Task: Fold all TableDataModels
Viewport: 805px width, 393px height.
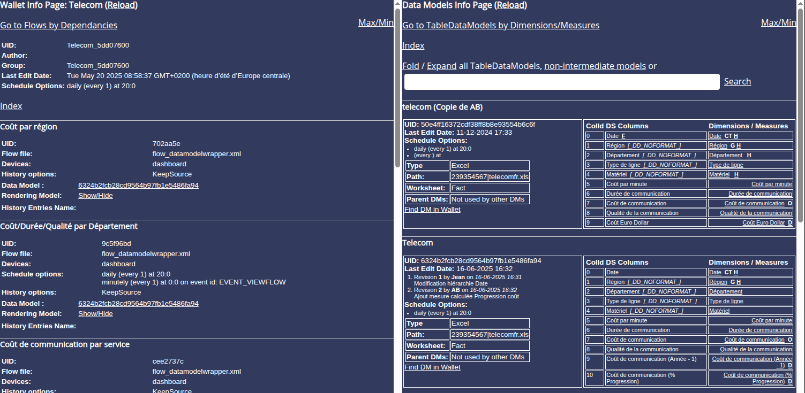Action: [x=410, y=66]
